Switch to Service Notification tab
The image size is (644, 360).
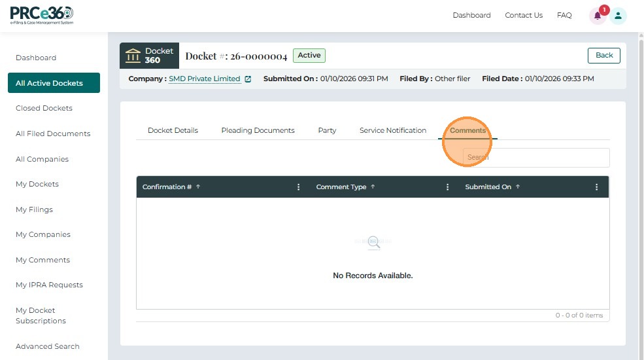393,130
